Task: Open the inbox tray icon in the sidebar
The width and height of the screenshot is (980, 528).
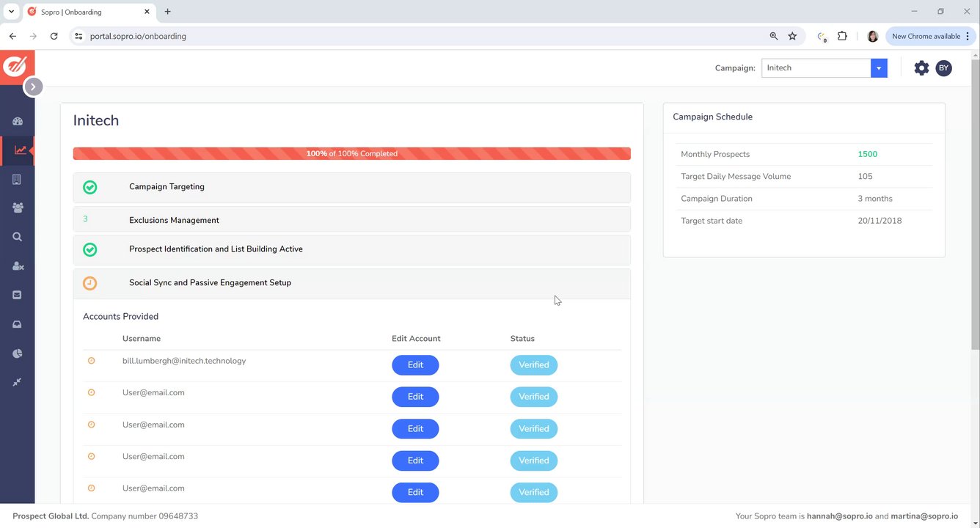Action: tap(17, 324)
